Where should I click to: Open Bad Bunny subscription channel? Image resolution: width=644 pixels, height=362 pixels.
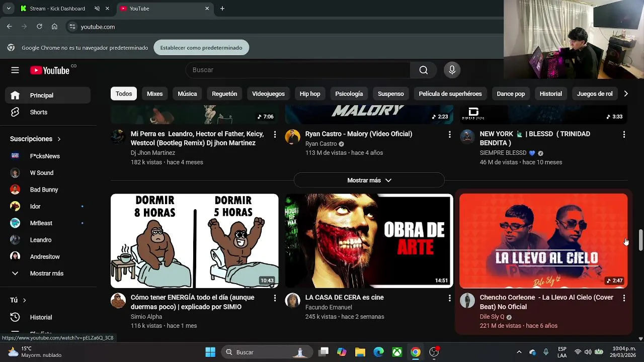pyautogui.click(x=48, y=190)
